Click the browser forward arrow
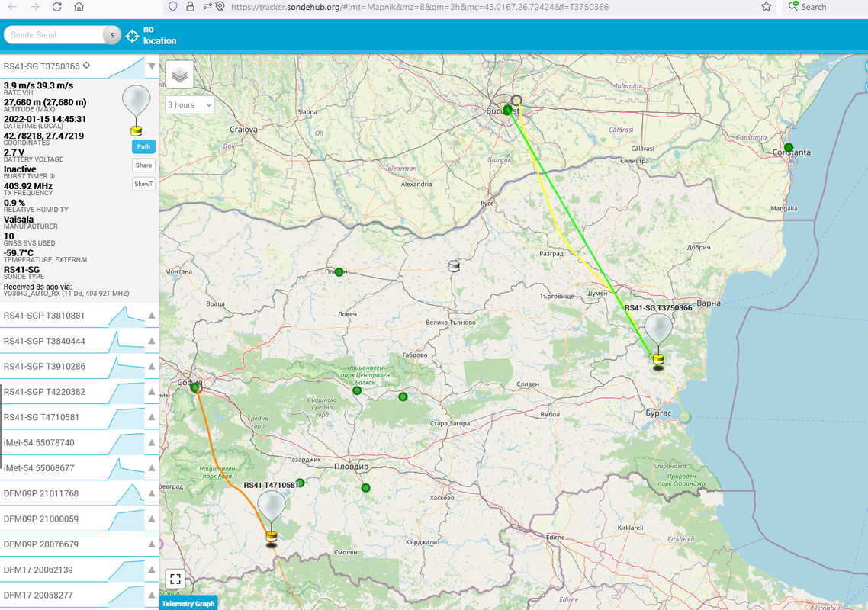This screenshot has height=610, width=868. [34, 7]
